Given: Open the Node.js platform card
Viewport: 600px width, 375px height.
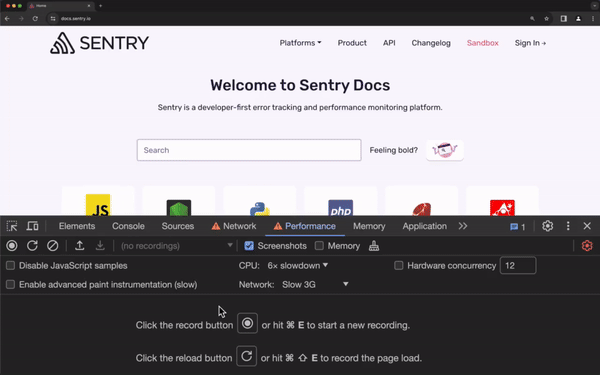Looking at the screenshot, I should coord(179,201).
